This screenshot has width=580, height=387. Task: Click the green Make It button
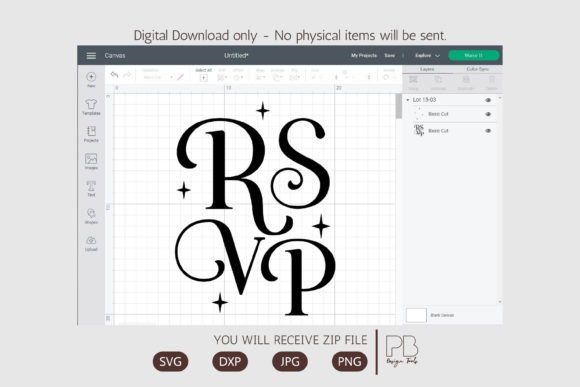point(474,55)
